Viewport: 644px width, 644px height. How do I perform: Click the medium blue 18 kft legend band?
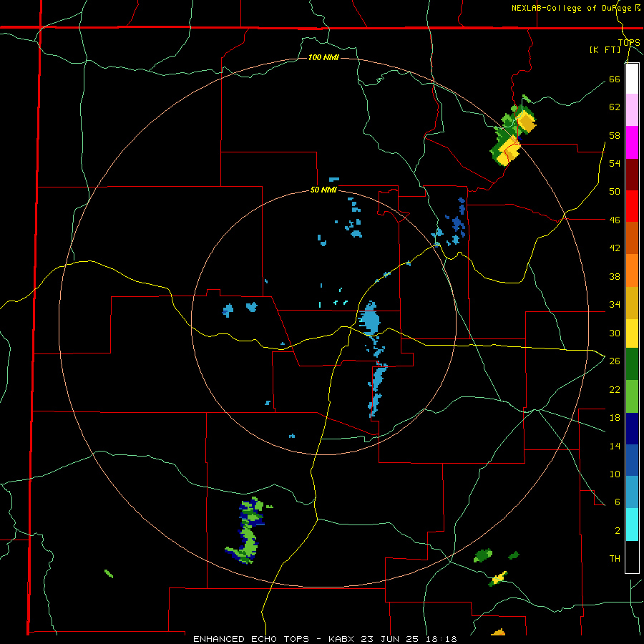[632, 460]
